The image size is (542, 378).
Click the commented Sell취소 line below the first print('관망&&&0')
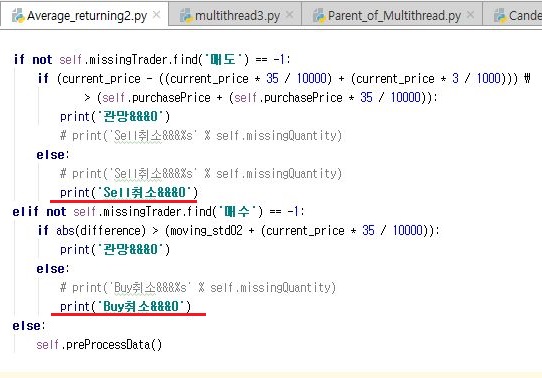coord(201,135)
